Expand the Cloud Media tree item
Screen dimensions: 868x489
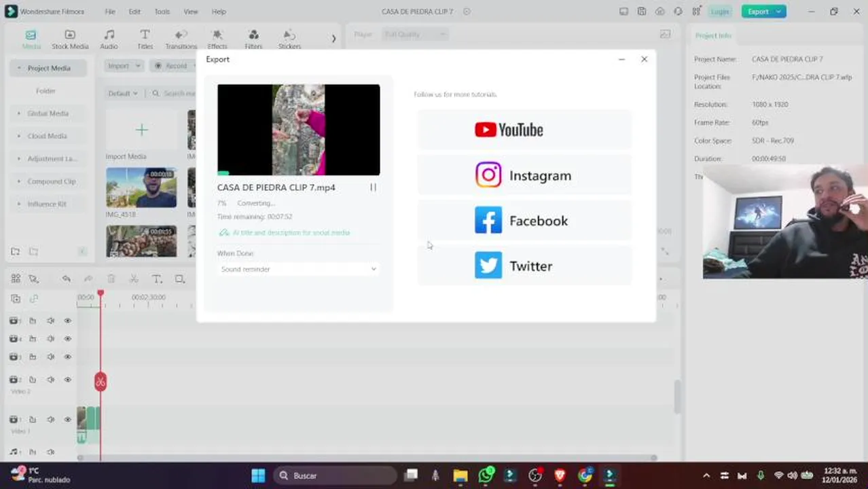point(19,136)
